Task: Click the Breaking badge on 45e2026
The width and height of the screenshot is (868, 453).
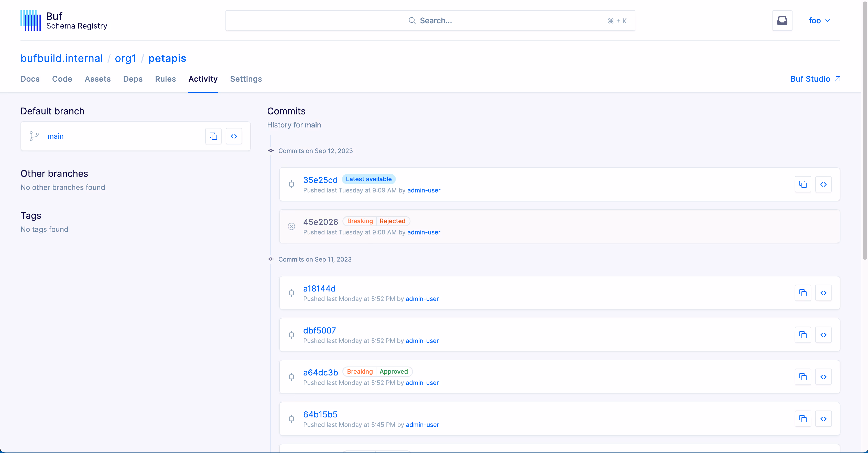Action: (360, 221)
